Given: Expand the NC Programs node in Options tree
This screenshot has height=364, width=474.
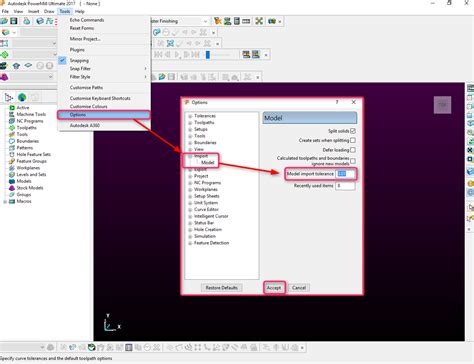Looking at the screenshot, I should tap(190, 183).
